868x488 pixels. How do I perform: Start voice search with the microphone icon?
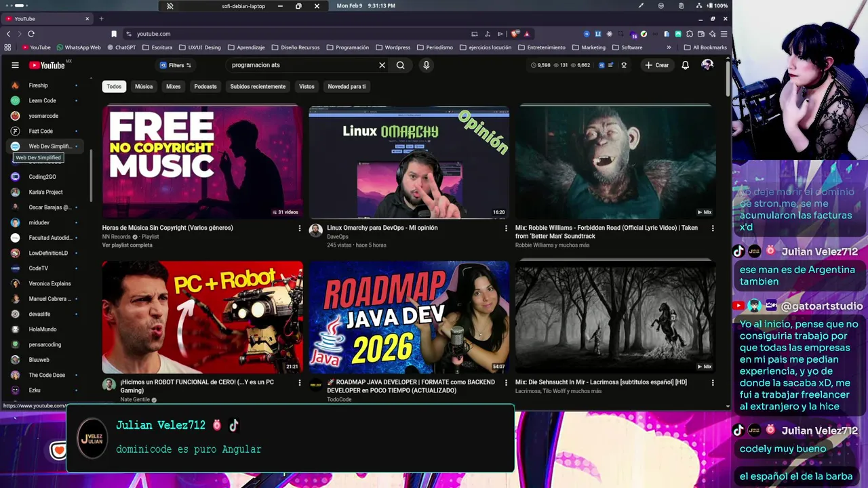tap(426, 65)
